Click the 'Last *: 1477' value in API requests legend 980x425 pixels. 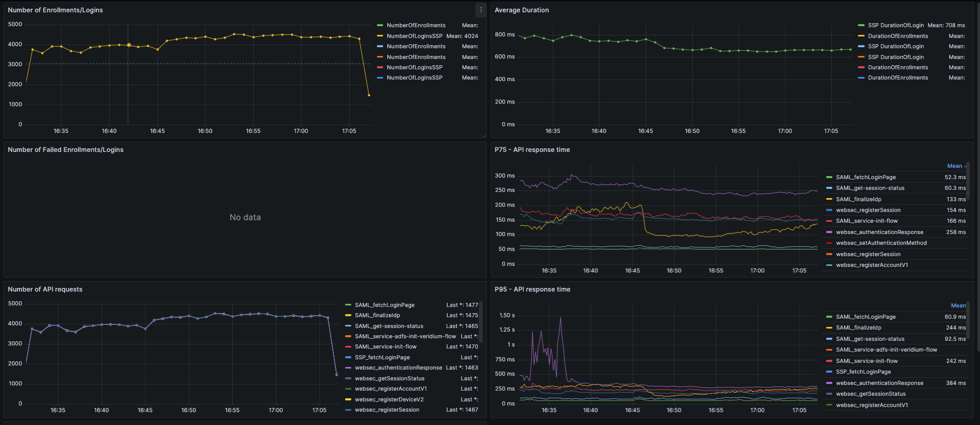tap(462, 305)
